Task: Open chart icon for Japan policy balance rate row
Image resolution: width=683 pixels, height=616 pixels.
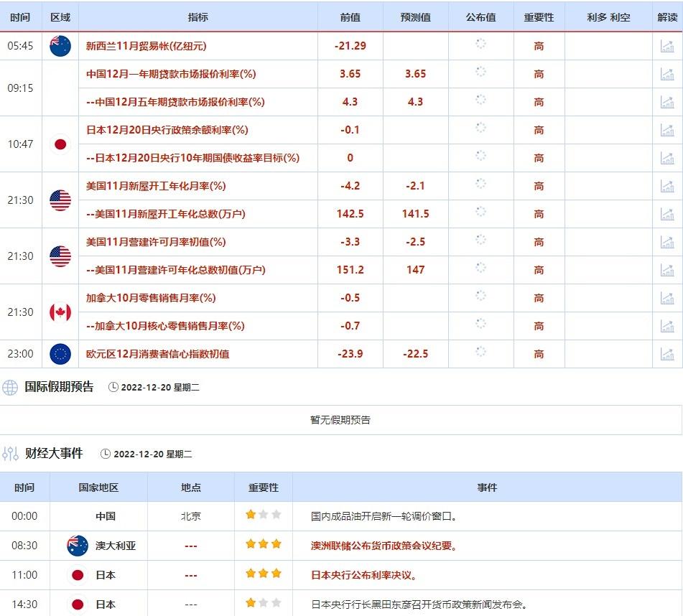Action: coord(667,130)
